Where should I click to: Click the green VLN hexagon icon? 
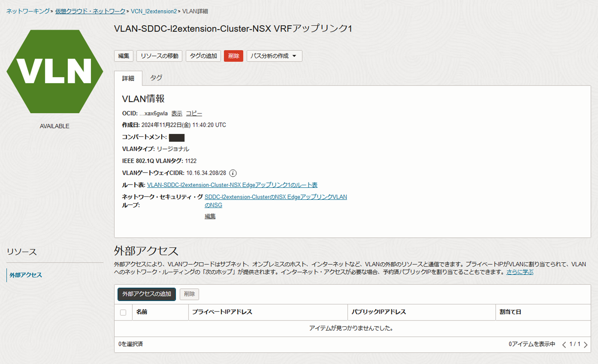point(55,72)
